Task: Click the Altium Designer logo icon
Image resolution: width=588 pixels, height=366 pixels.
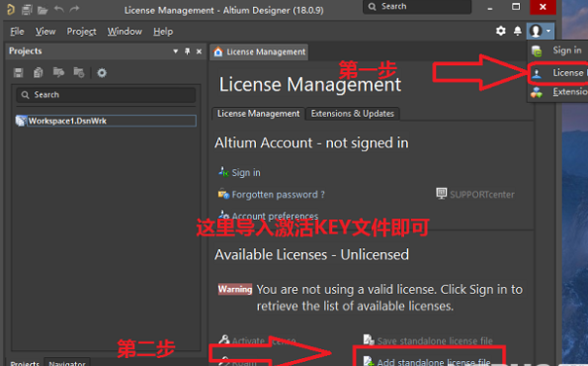Action: coord(11,9)
